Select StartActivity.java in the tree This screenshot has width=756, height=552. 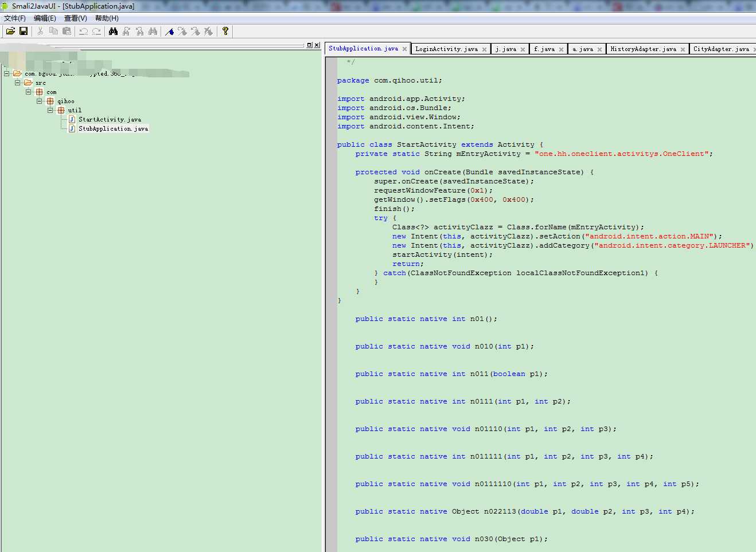[x=110, y=119]
